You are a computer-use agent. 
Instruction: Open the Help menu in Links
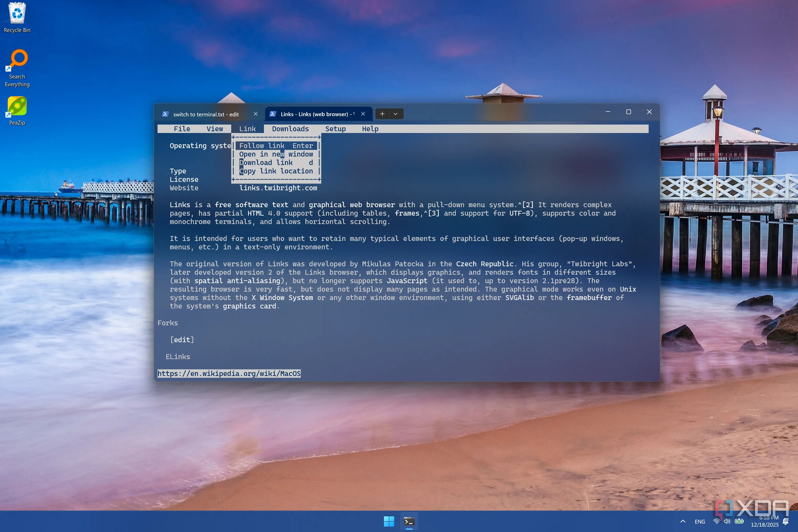[370, 129]
